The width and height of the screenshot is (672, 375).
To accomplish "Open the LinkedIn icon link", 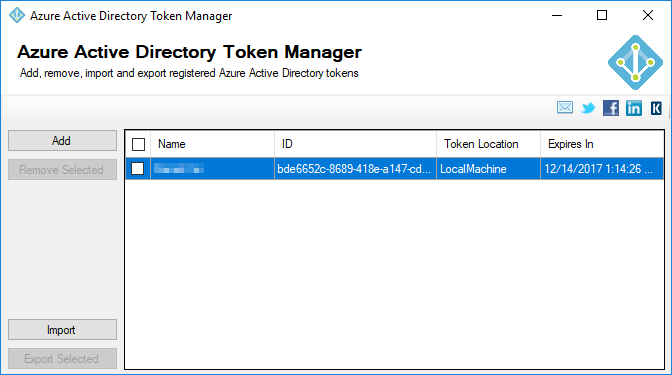I will point(634,108).
